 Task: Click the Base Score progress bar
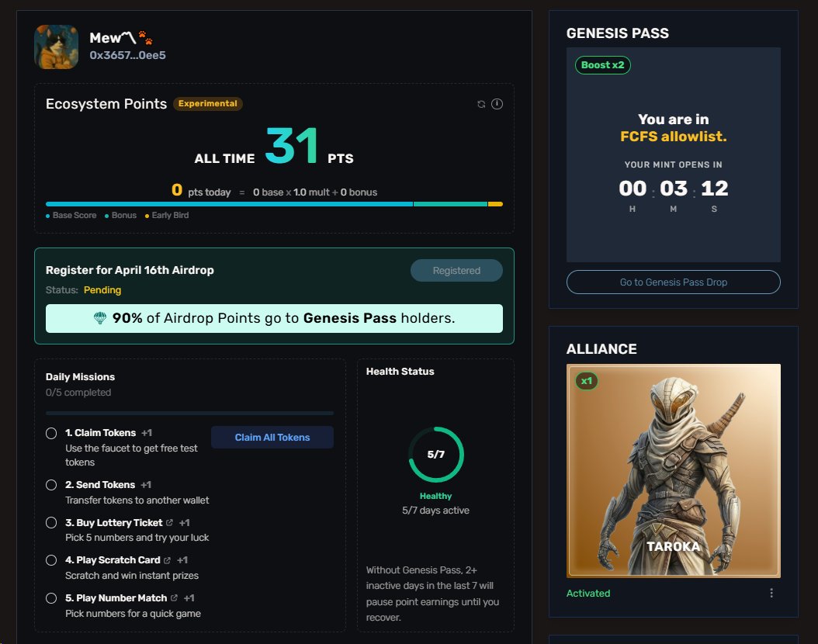pos(229,204)
